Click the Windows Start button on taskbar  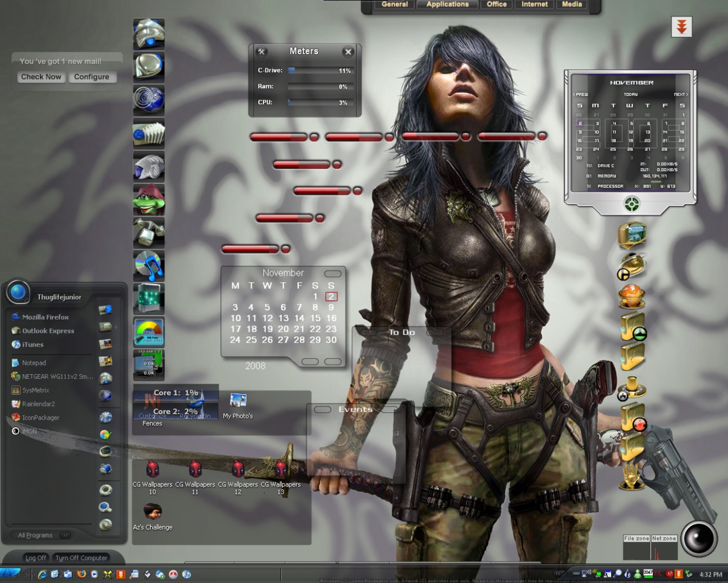(11, 573)
